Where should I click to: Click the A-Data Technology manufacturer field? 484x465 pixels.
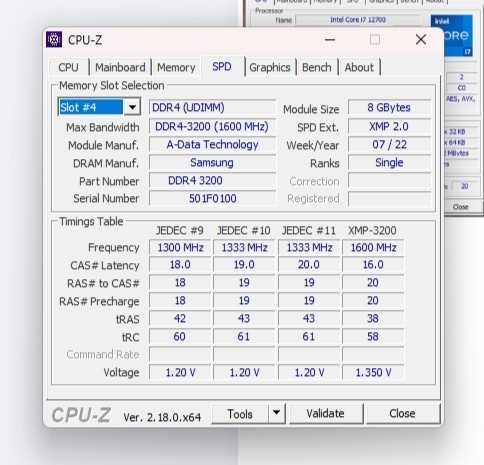pos(212,145)
